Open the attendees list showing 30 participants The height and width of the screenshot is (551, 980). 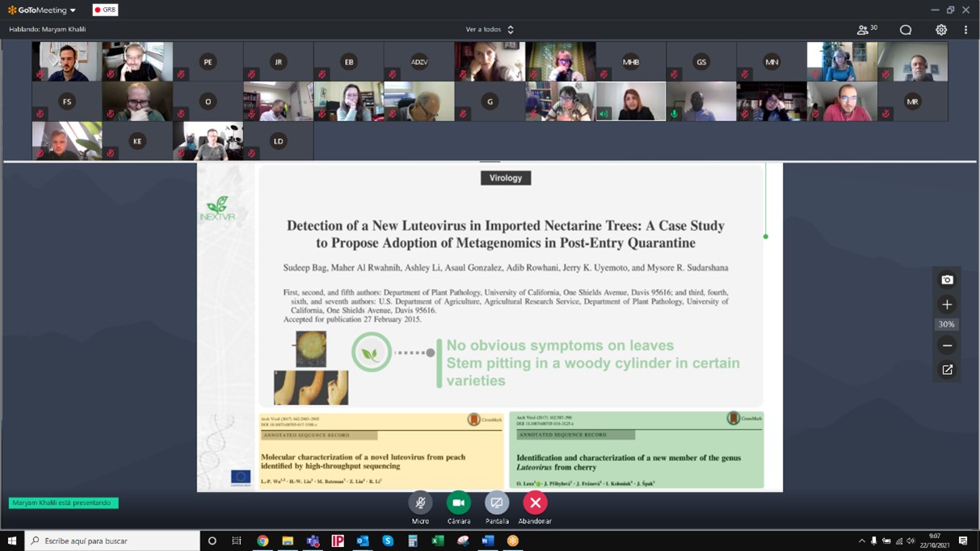866,30
